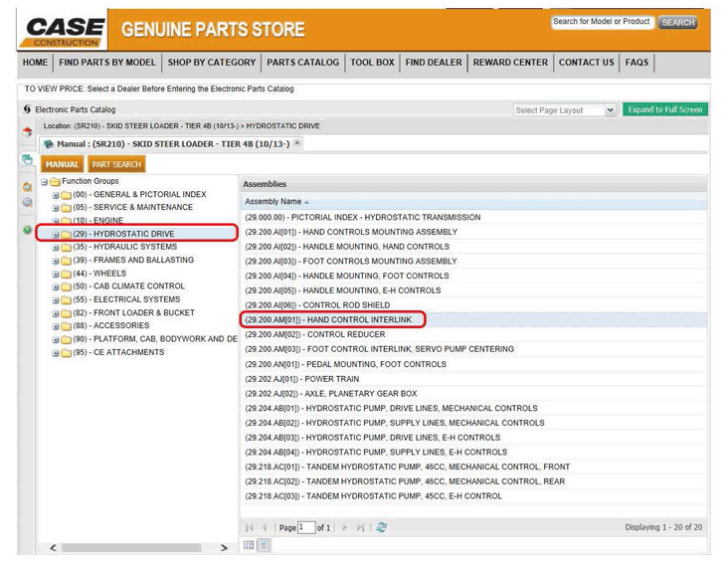Switch to the PART SEARCH tab
Screen dimensions: 728x564
point(116,164)
